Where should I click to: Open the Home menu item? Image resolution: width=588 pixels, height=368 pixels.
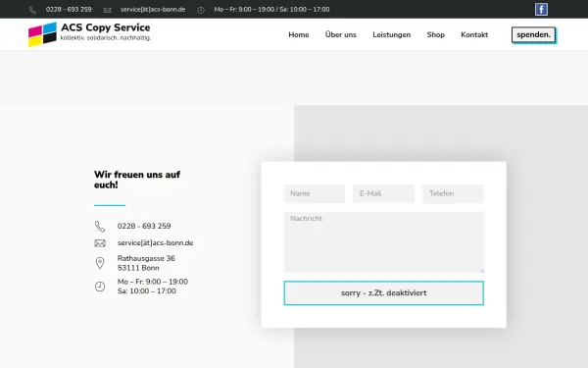[x=299, y=34]
